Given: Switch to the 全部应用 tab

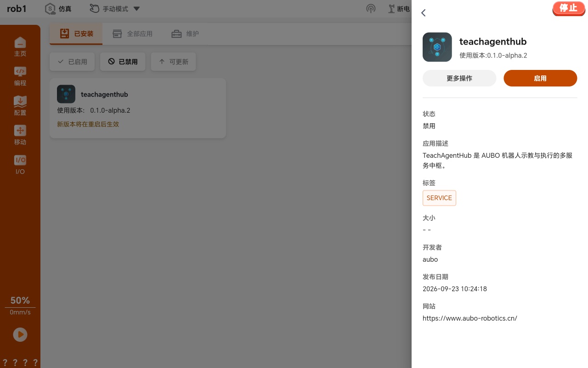Looking at the screenshot, I should pos(132,34).
